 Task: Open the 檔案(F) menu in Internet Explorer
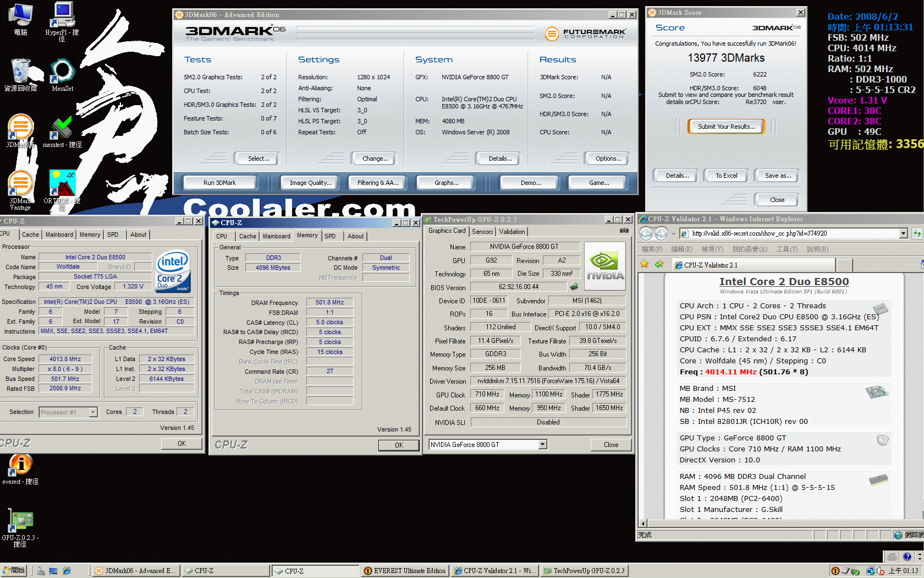pos(652,249)
